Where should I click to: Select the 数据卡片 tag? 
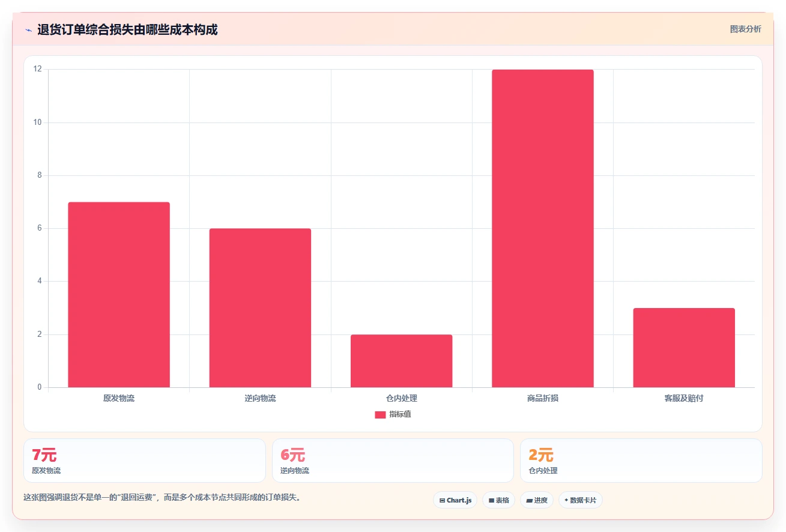click(580, 500)
